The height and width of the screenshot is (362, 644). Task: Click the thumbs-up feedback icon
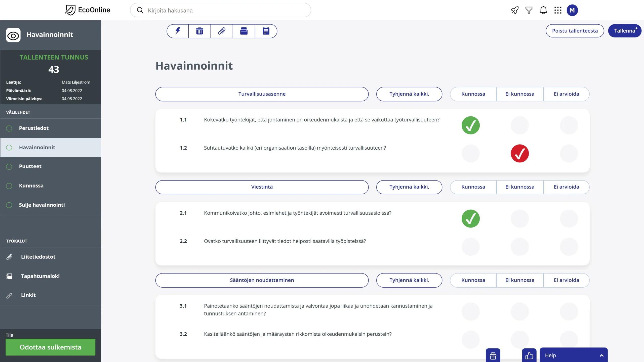point(529,355)
